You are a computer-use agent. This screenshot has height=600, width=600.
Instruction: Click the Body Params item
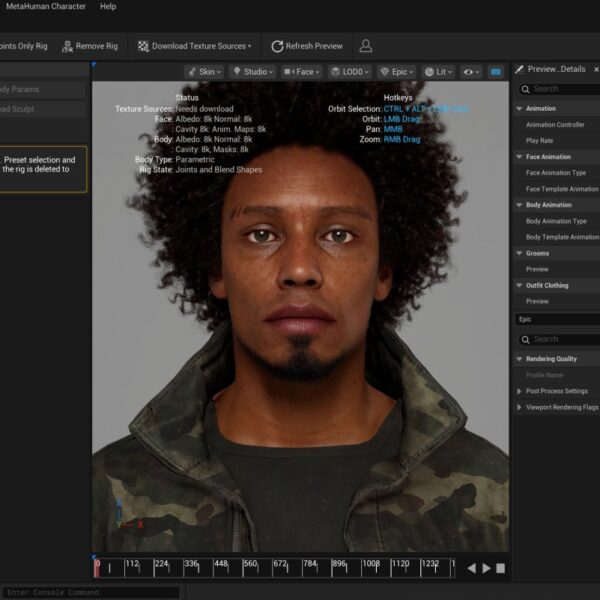tap(43, 90)
